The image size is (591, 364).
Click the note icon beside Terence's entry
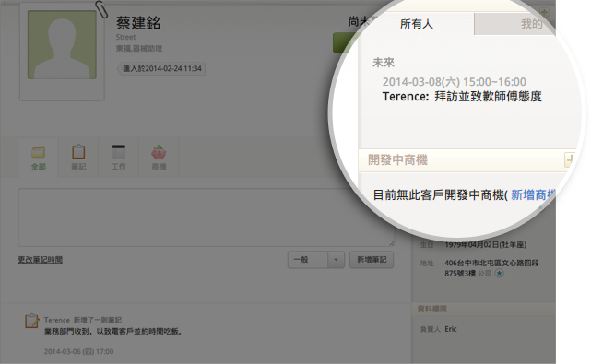[x=32, y=321]
